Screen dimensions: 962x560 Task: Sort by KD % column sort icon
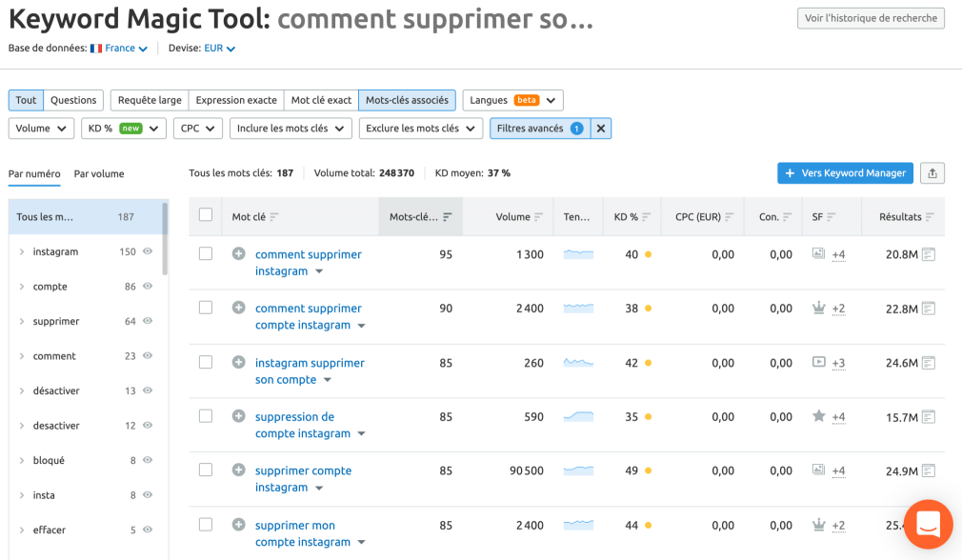(646, 216)
